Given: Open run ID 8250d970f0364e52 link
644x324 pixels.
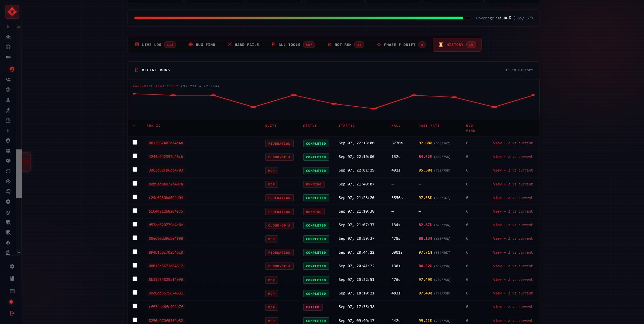Looking at the screenshot, I should click(166, 321).
